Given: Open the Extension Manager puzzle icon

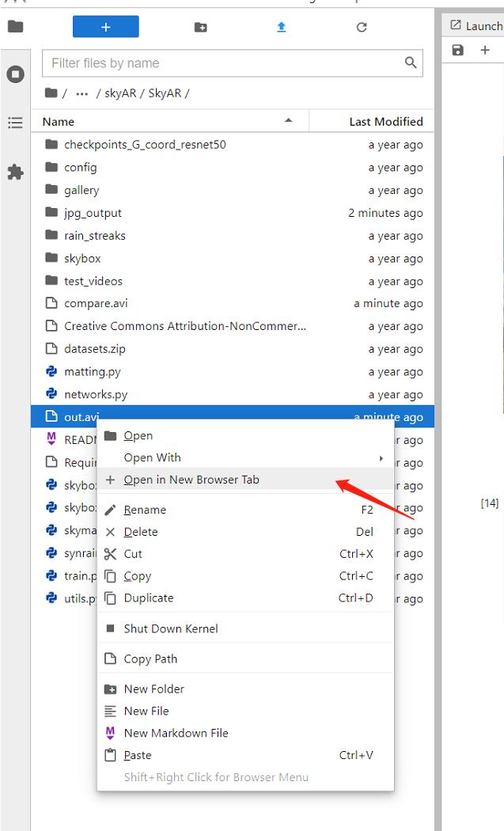Looking at the screenshot, I should (x=15, y=172).
